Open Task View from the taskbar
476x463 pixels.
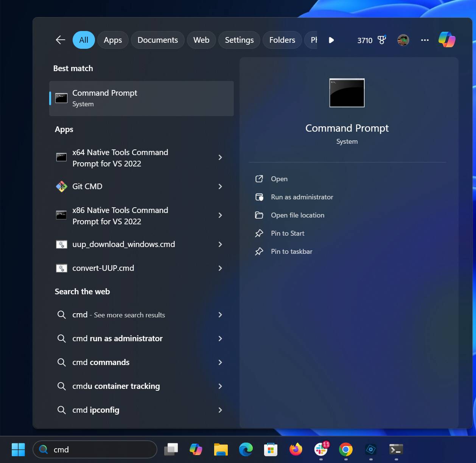pos(171,449)
